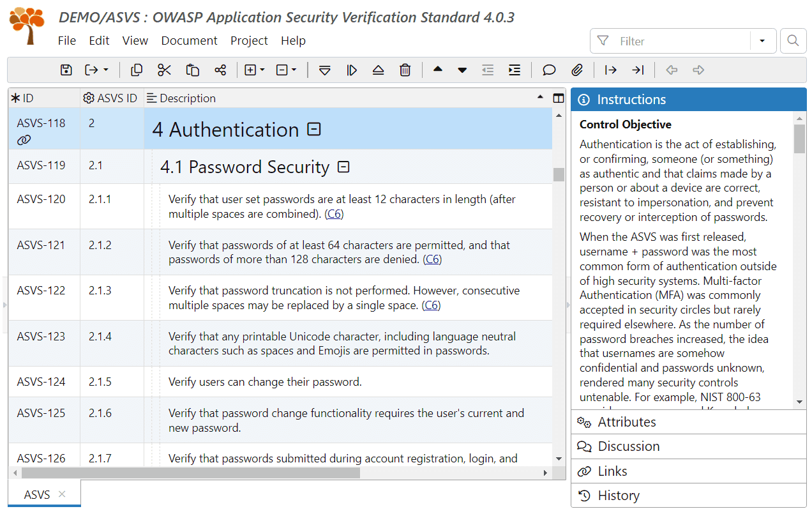The image size is (812, 509).
Task: Click the Cut scissors icon
Action: 164,70
